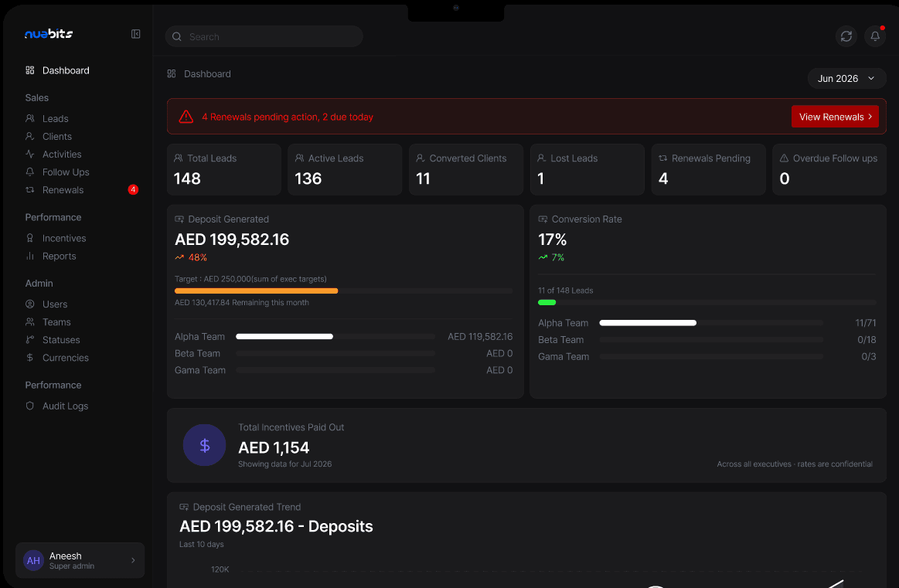Open the Jun 2026 month dropdown

click(846, 79)
